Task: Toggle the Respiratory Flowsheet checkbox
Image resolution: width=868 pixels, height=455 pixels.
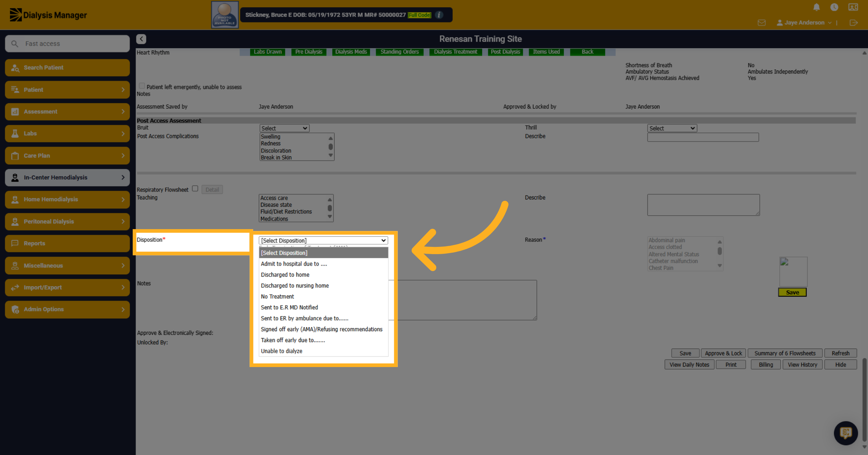Action: 195,189
